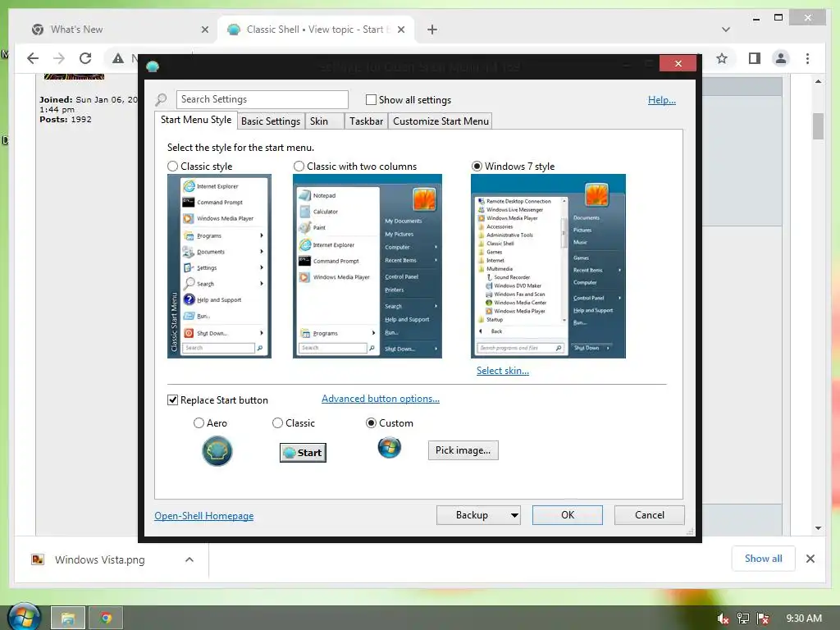Open Advanced button options... link

click(381, 399)
